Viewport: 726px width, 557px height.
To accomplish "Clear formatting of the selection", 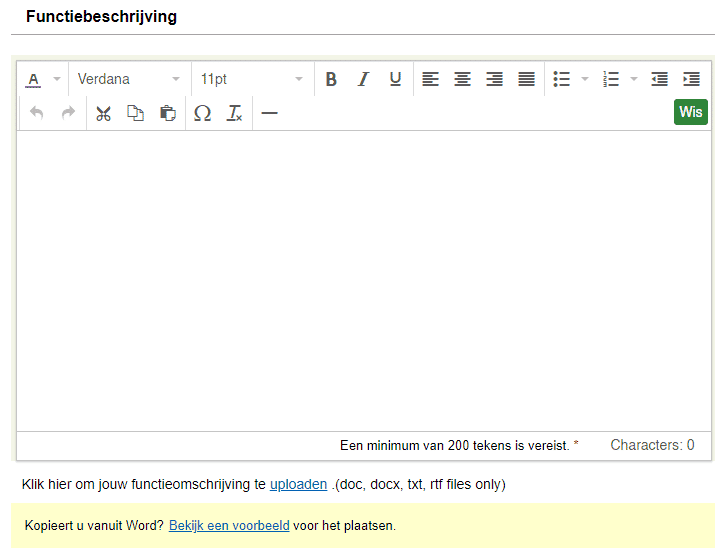I will click(234, 113).
